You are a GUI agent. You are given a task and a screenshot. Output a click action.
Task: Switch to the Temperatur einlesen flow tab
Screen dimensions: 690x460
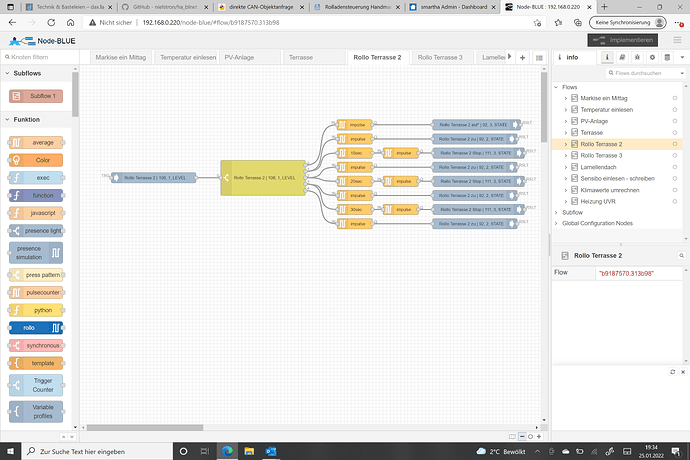click(187, 57)
